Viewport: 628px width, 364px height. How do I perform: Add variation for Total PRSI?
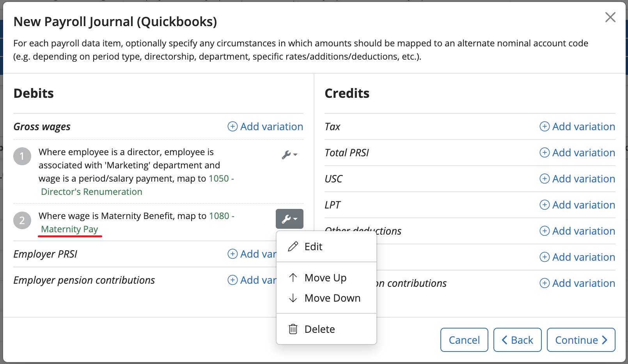[577, 153]
